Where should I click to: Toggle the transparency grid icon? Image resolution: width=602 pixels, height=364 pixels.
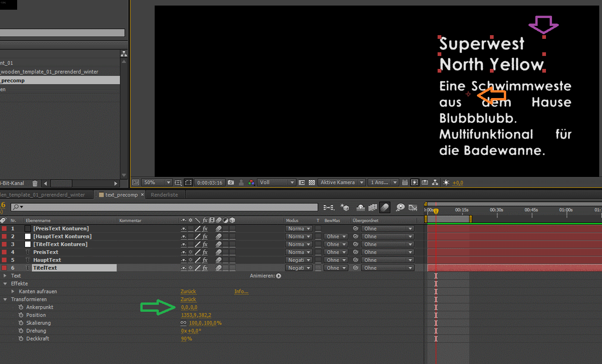point(312,183)
